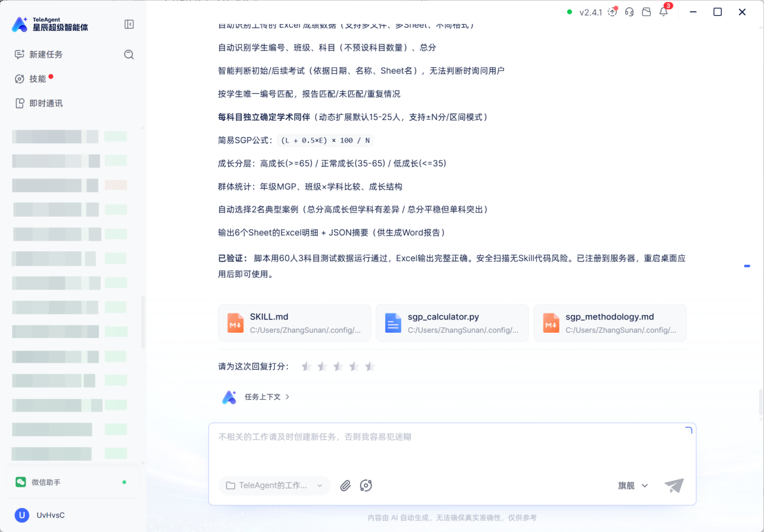Rate this reply four stars

click(x=354, y=367)
